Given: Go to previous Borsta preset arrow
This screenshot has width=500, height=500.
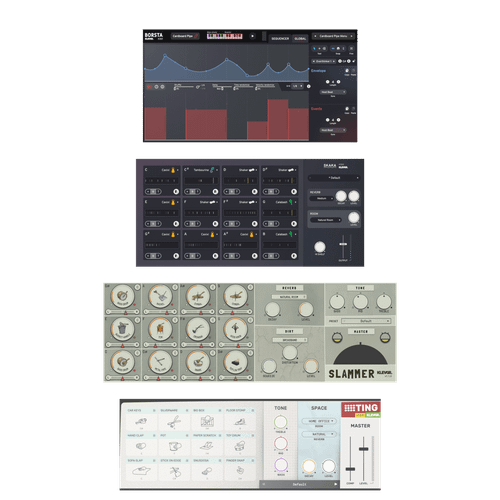Looking at the screenshot, I should coord(315,36).
